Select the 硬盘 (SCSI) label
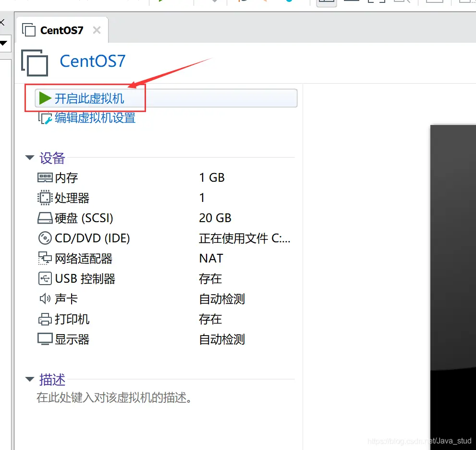Image resolution: width=476 pixels, height=450 pixels. [x=84, y=218]
